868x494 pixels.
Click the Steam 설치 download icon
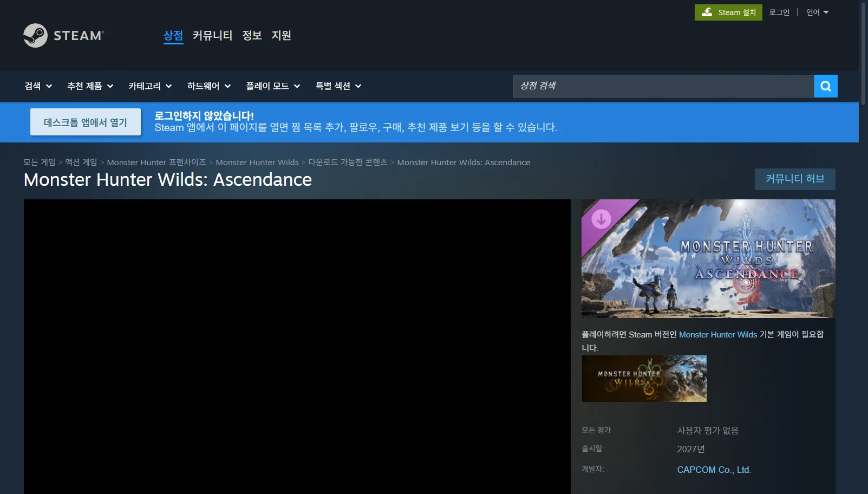pyautogui.click(x=707, y=12)
